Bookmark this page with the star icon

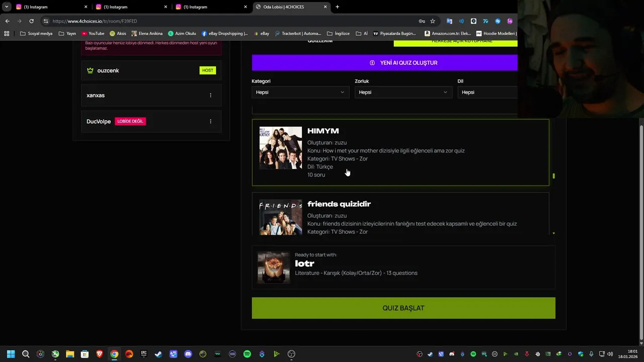click(x=433, y=21)
